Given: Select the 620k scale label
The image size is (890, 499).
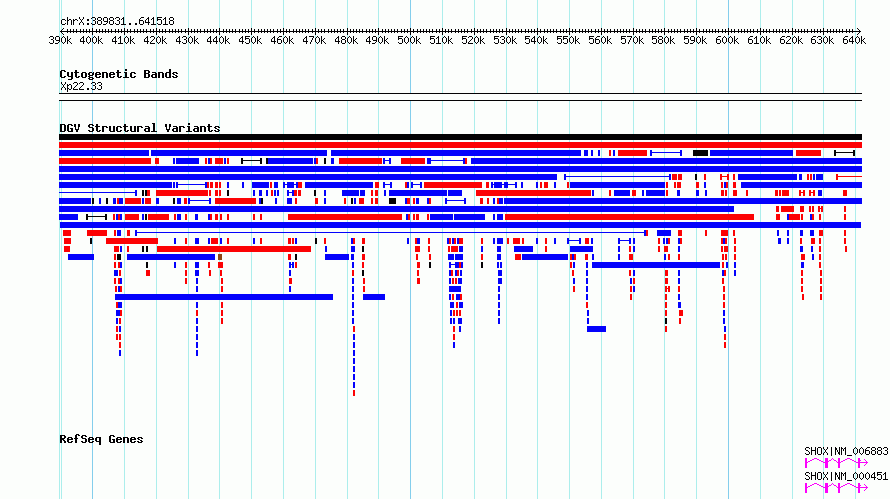Looking at the screenshot, I should click(x=791, y=40).
